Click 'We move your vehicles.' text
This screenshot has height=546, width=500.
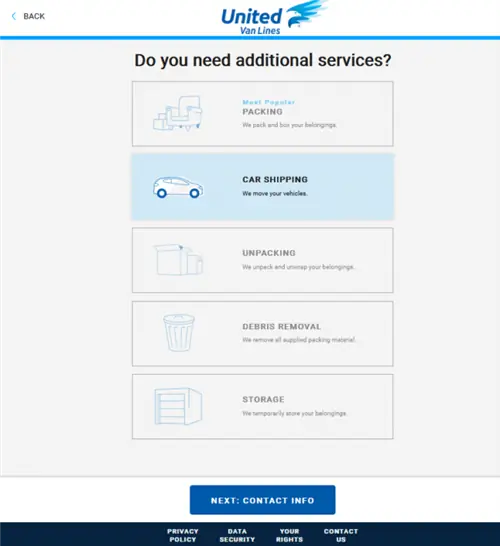coord(275,194)
